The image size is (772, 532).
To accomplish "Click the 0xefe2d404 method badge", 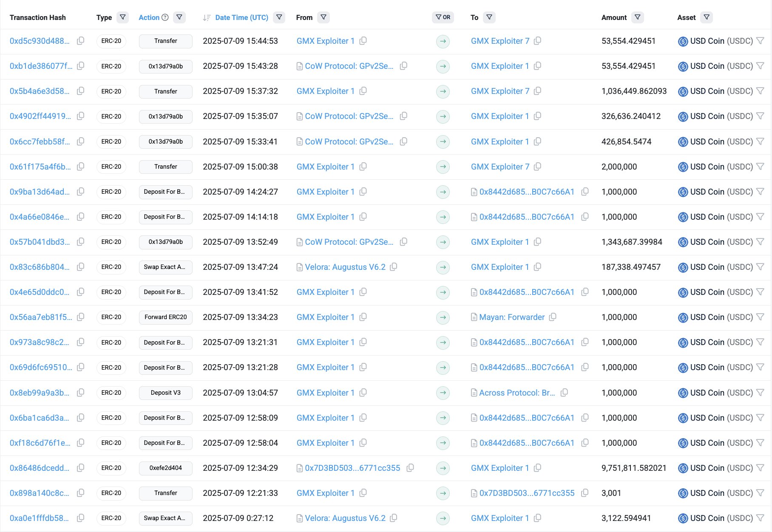I will tap(165, 468).
